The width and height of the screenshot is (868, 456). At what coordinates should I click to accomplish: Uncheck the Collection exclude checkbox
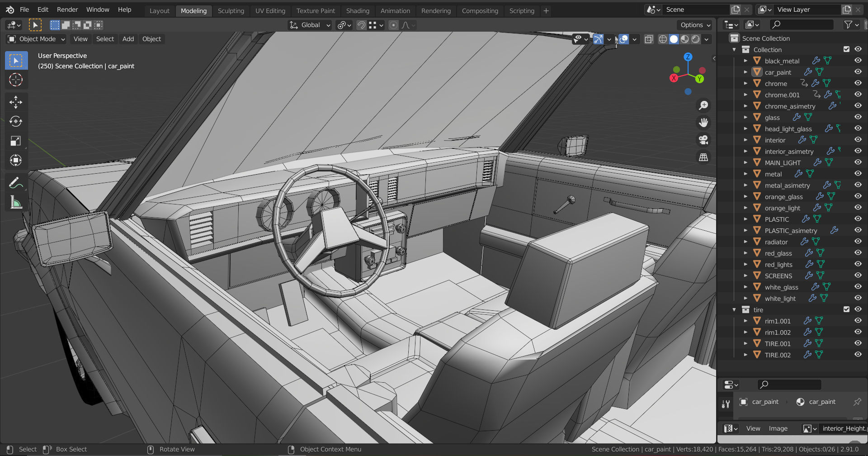click(x=846, y=49)
